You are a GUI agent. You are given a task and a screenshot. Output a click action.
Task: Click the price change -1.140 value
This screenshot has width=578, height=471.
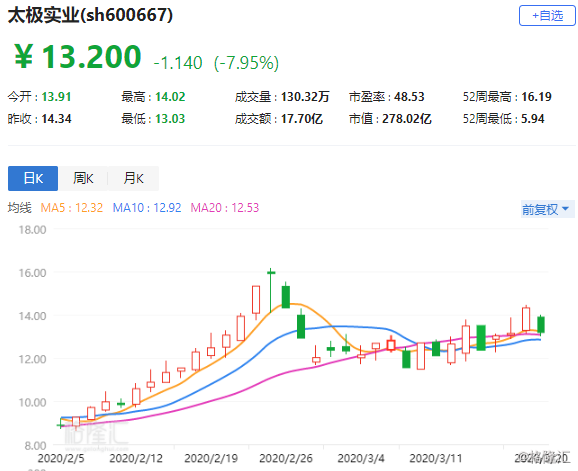point(178,63)
